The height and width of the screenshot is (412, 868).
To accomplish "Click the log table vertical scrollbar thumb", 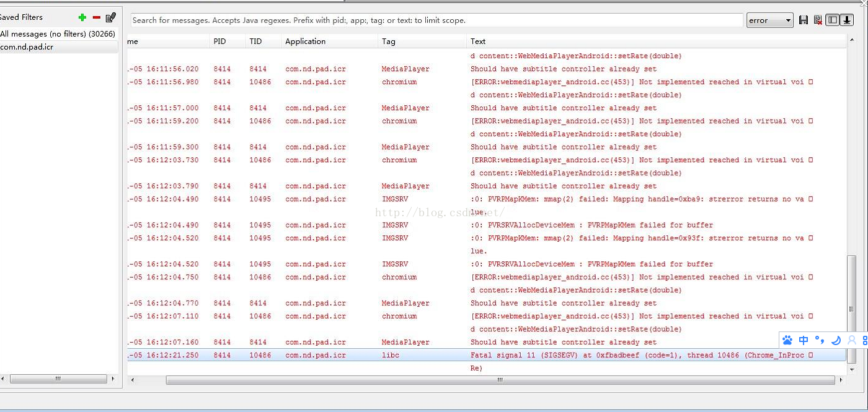I will 852,309.
